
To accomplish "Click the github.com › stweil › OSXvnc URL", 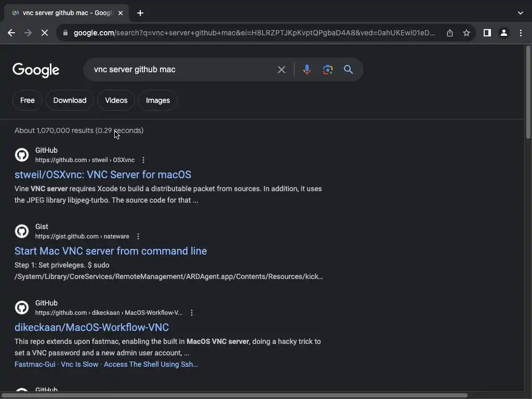I will [85, 160].
